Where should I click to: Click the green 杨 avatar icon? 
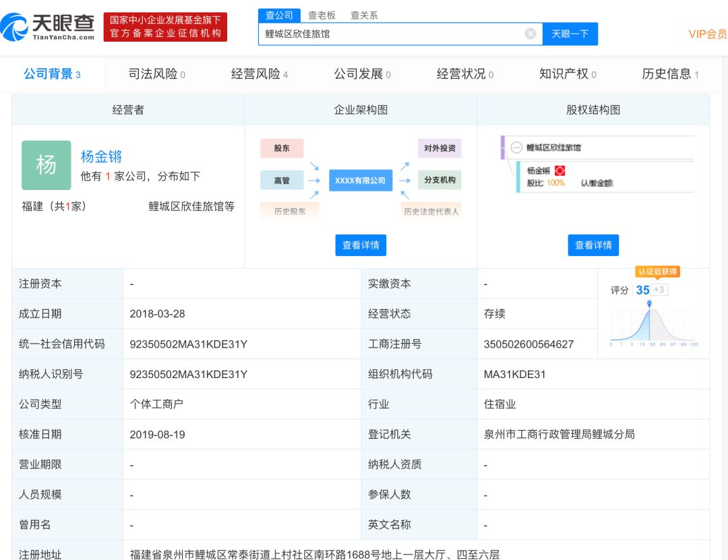pos(46,165)
